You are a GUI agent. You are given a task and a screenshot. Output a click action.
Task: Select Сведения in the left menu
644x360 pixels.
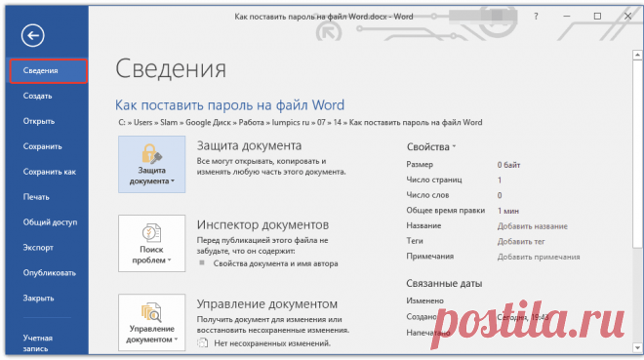click(x=49, y=71)
